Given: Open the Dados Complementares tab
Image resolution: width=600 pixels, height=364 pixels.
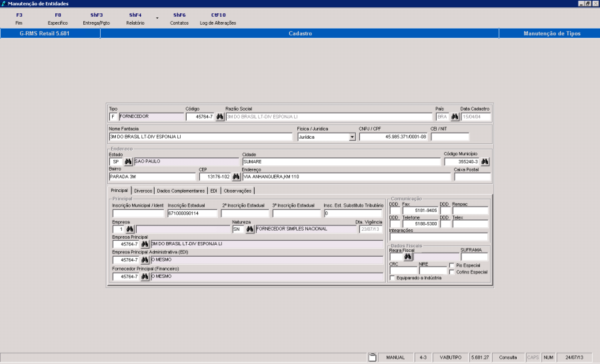Looking at the screenshot, I should [x=181, y=191].
